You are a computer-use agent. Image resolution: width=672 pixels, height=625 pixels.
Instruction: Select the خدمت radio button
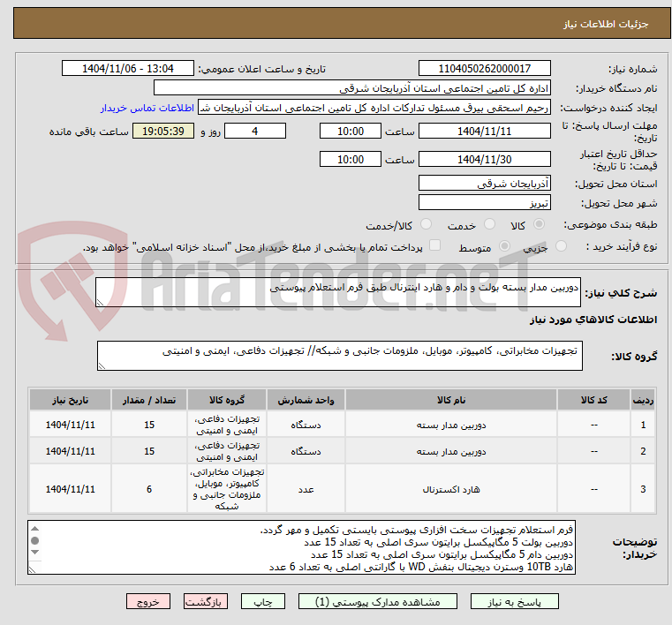pos(489,224)
